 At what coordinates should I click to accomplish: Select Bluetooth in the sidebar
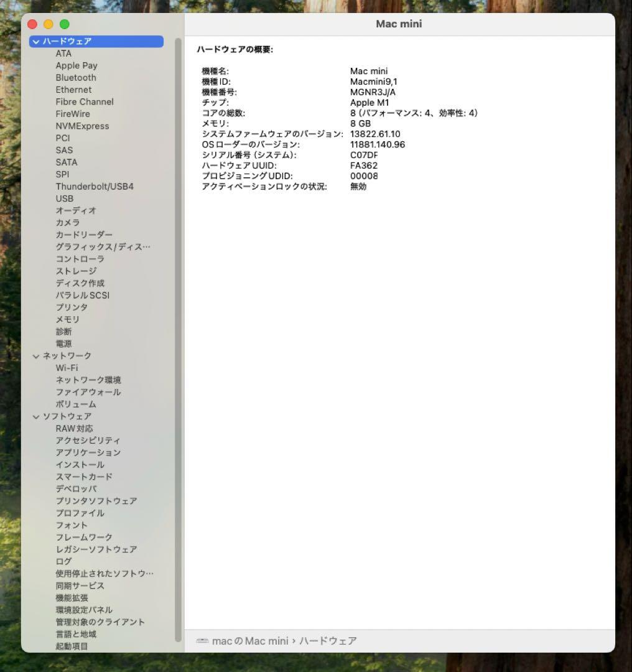tap(76, 78)
